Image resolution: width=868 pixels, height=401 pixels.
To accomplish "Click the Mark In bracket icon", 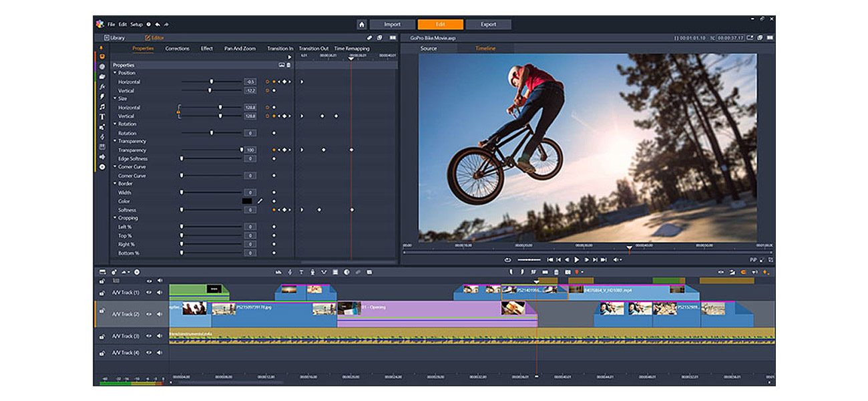I will (x=511, y=272).
